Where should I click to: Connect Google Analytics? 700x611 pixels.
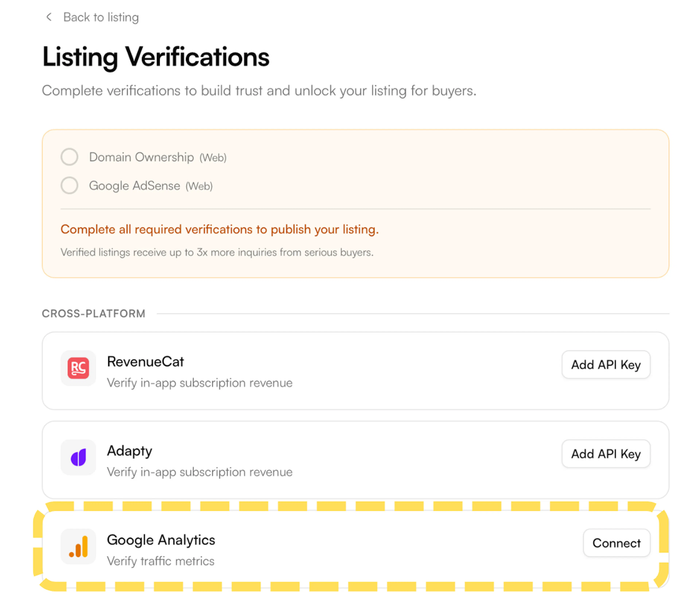(x=616, y=543)
